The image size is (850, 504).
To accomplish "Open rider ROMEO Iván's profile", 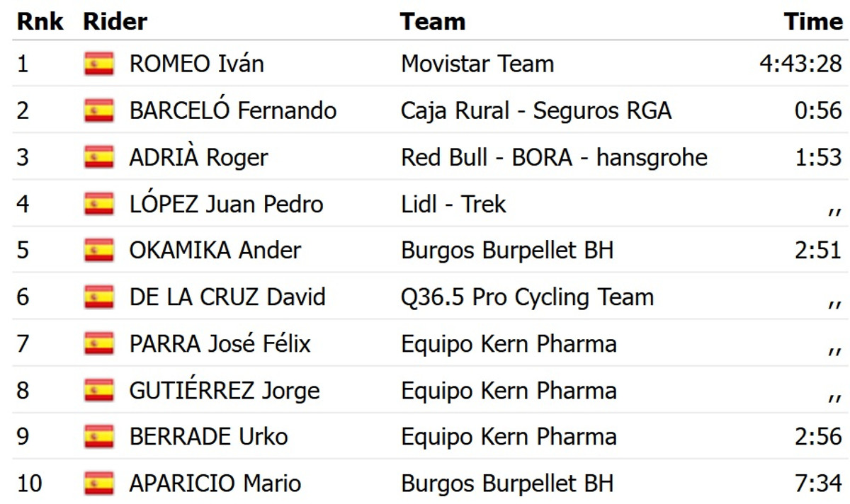I will click(x=196, y=64).
